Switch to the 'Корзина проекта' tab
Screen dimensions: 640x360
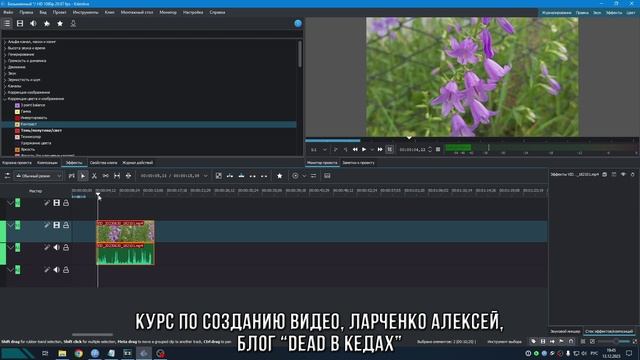pos(17,163)
